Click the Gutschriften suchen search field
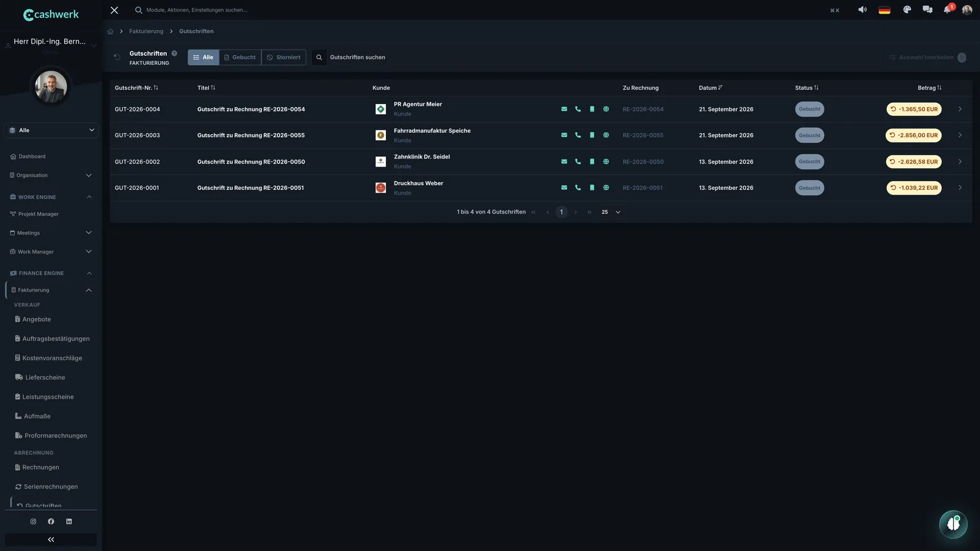This screenshot has width=980, height=551. tap(358, 58)
